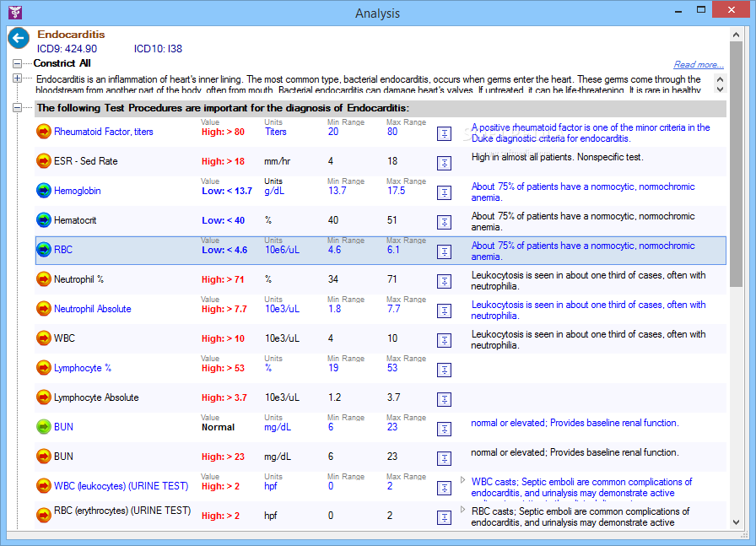Click the red high icon beside Neutrophil %

pos(44,278)
